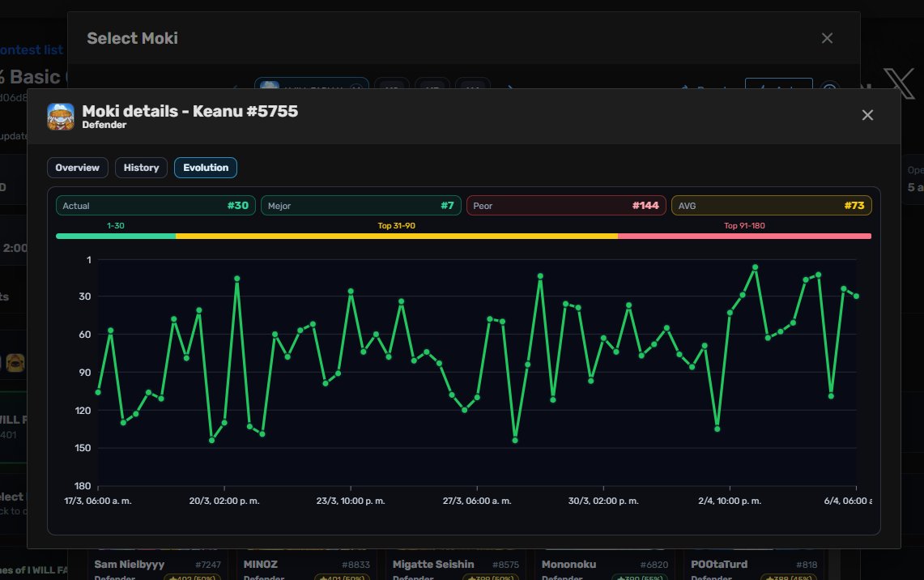Click the '30/3, 02:00 p. m.' axis label
The image size is (924, 580).
pos(603,501)
